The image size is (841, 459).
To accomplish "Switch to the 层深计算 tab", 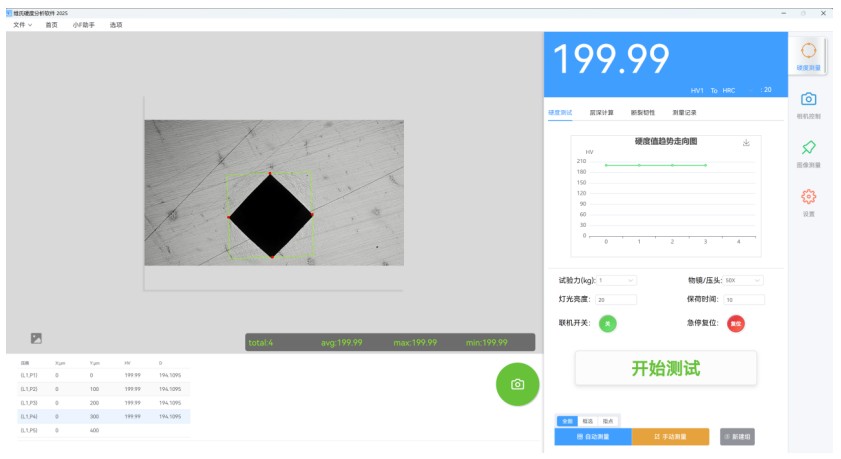I will (x=601, y=113).
